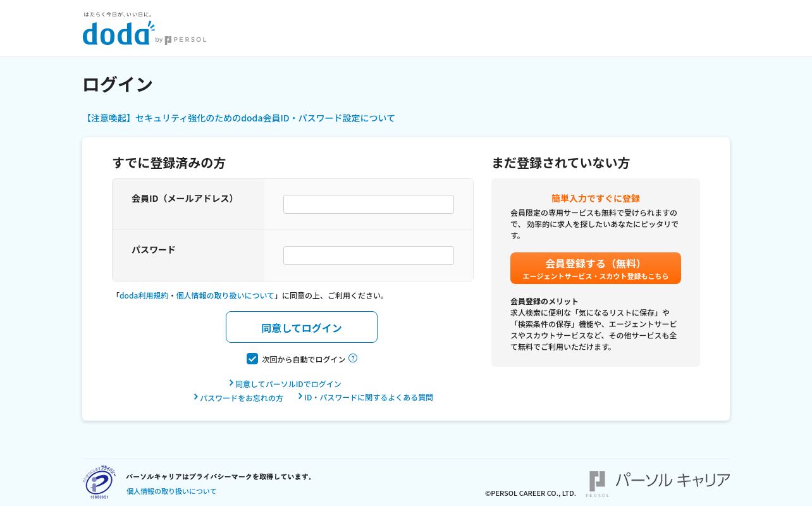The image size is (812, 506).
Task: Open the 同意してパーソルIDでログイン link
Action: click(x=288, y=384)
